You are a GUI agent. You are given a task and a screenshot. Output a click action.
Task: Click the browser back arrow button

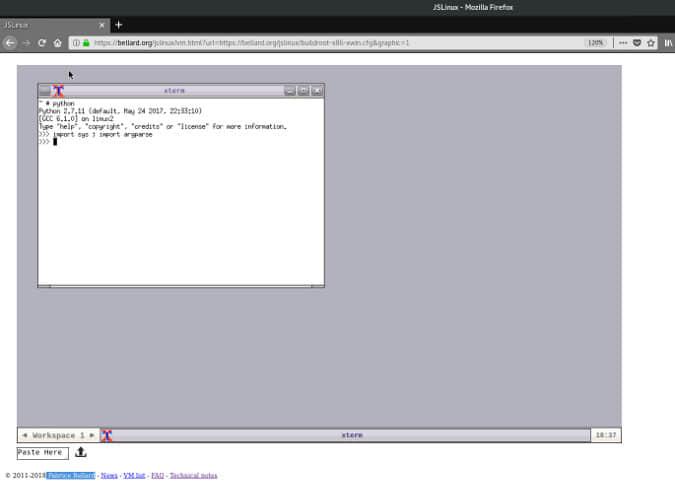(10, 43)
